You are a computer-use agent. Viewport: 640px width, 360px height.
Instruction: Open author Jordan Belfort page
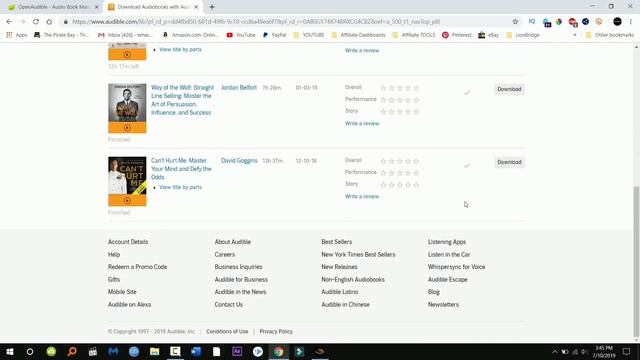pyautogui.click(x=239, y=88)
